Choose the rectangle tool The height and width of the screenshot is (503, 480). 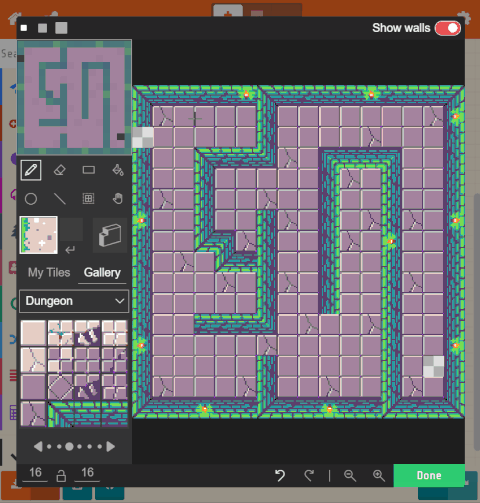[x=89, y=170]
